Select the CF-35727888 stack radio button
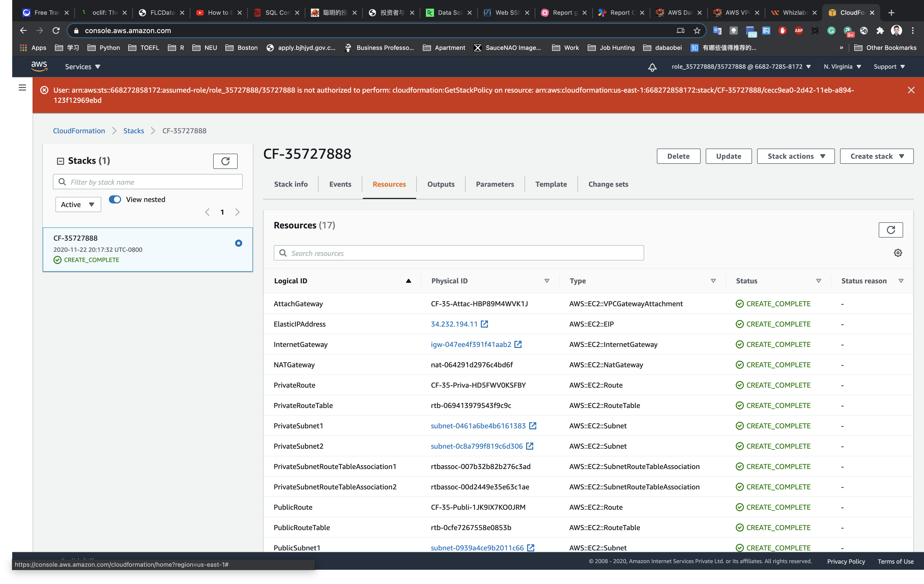Screen dimensions: 924x584 coord(238,243)
